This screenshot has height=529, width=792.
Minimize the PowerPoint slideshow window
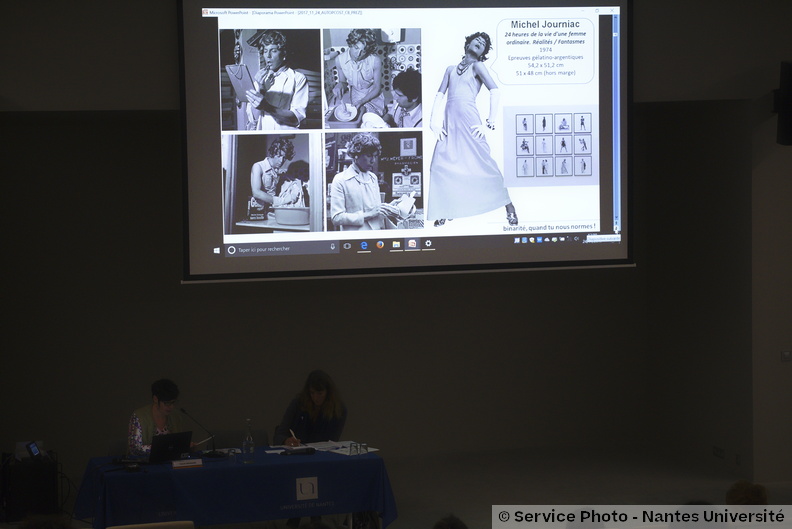[x=582, y=11]
